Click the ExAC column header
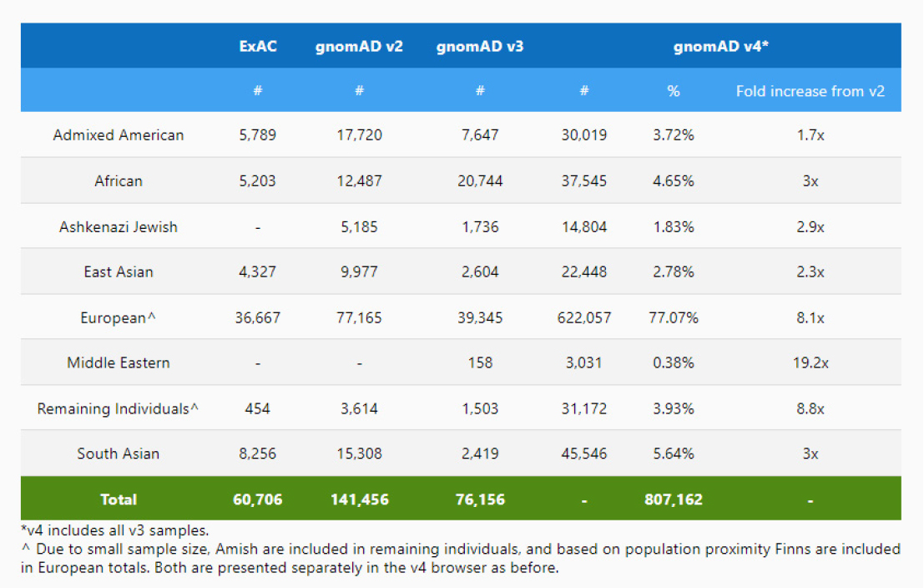The height and width of the screenshot is (588, 924). 258,46
